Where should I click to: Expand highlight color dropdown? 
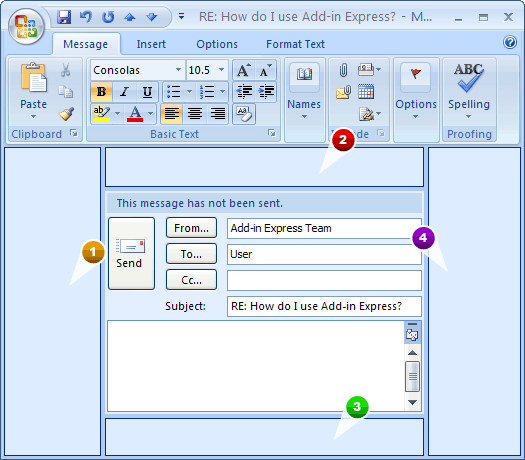[x=118, y=114]
